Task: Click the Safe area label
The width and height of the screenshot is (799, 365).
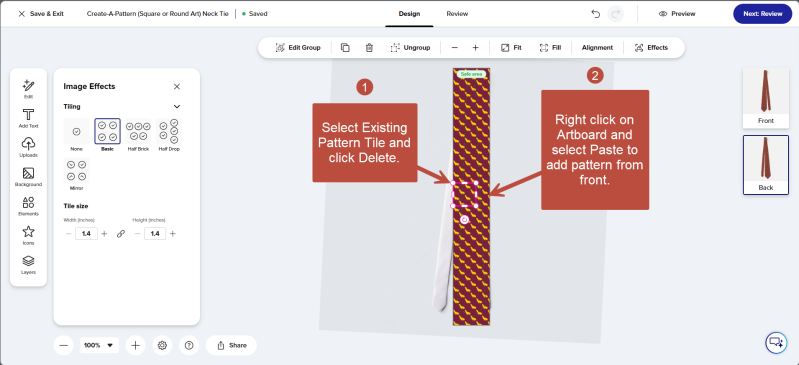Action: point(471,74)
